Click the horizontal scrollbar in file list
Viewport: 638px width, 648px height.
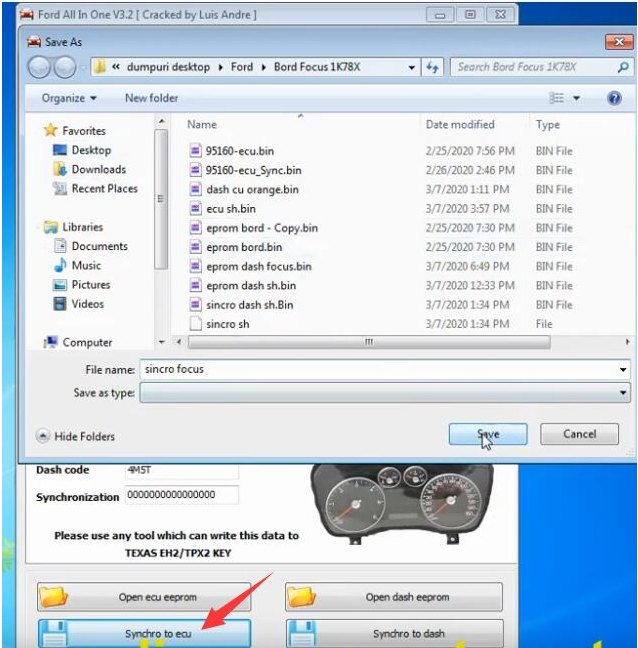tap(370, 342)
